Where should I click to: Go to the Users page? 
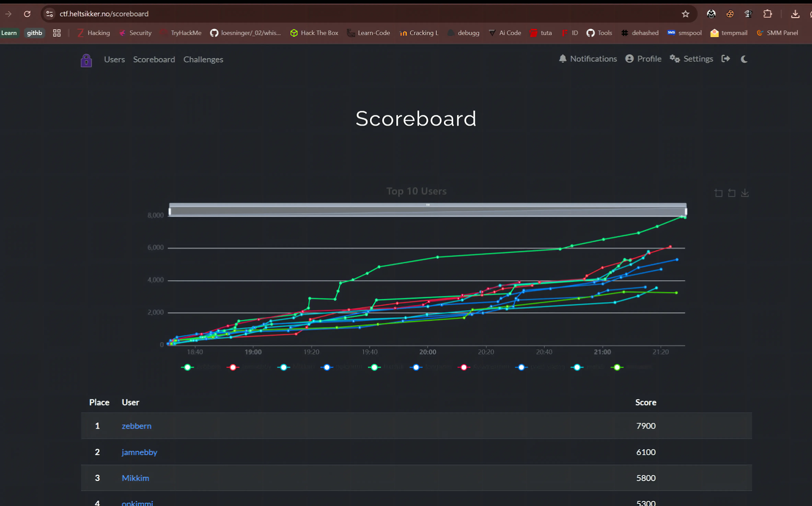[x=114, y=59]
